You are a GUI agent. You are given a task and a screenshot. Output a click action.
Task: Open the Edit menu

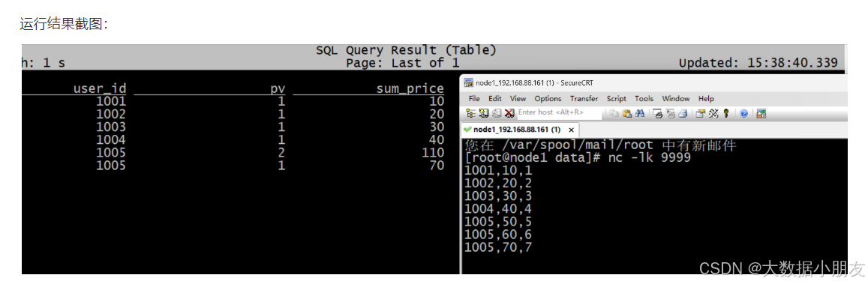pos(495,98)
